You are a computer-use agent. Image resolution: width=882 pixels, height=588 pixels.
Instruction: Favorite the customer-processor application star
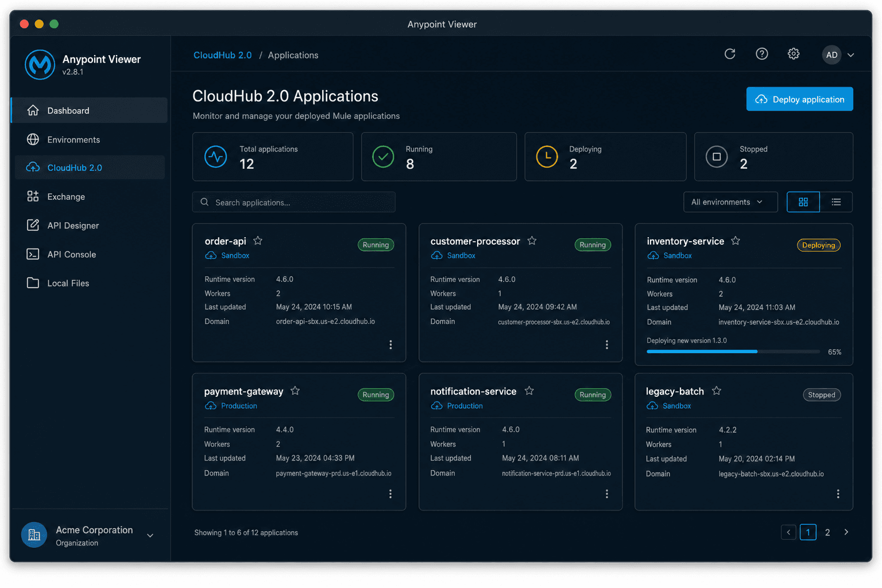[532, 241]
